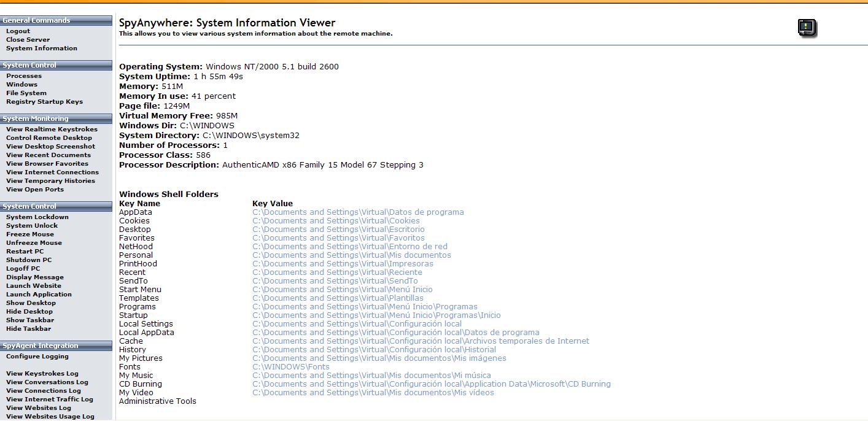
Task: Open the Desktop Escritorio path link
Action: click(338, 230)
